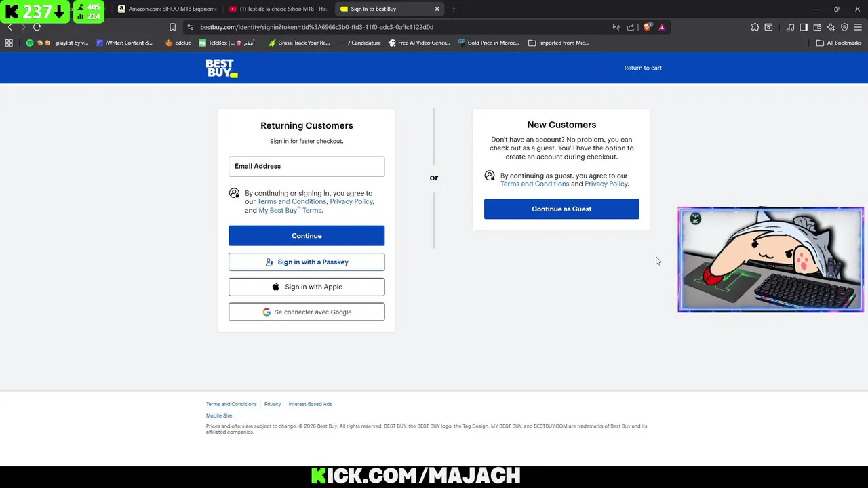The image size is (868, 488).
Task: Open My Best Buy Terms link
Action: pos(290,210)
